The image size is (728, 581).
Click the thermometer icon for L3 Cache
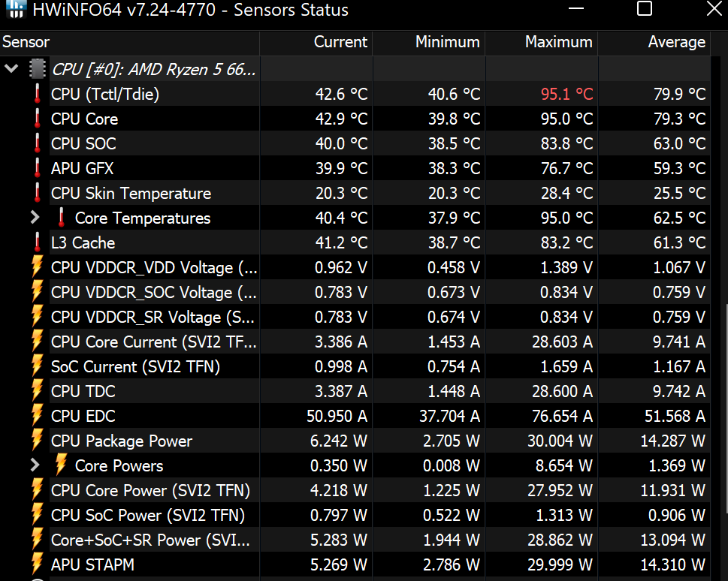(37, 242)
